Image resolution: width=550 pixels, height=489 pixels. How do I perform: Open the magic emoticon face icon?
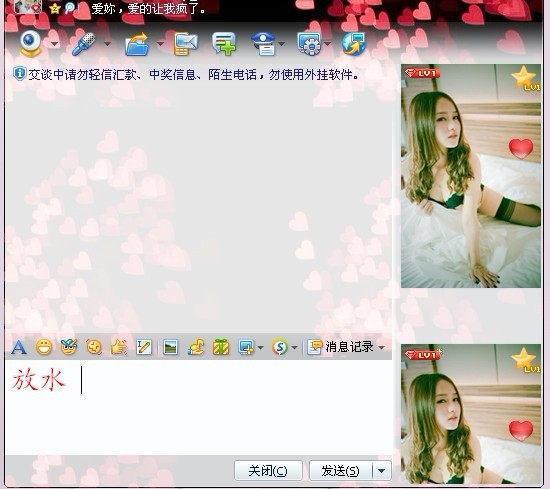coord(69,347)
